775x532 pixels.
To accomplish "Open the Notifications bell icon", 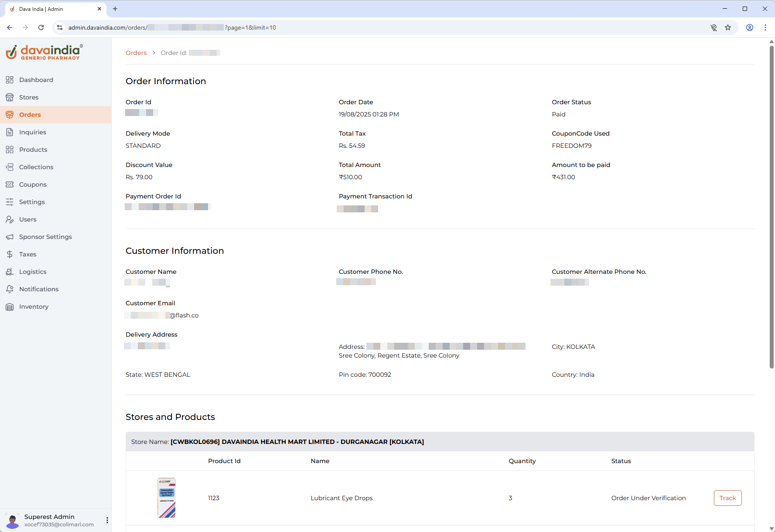I will [x=10, y=289].
